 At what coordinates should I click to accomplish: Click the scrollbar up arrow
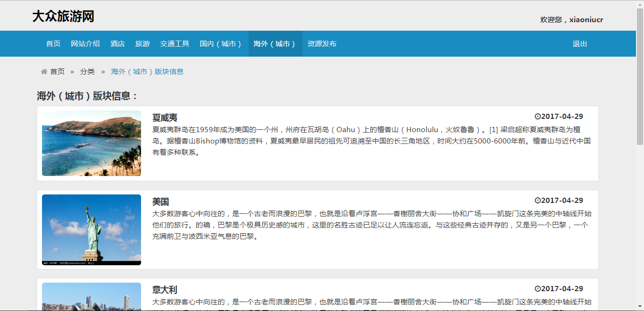click(x=640, y=4)
